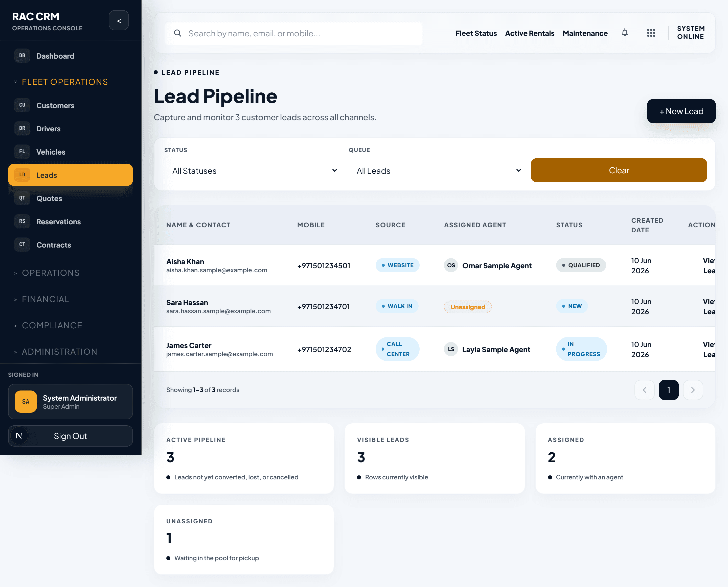
Task: Click the LD Leads badge icon
Action: point(22,175)
